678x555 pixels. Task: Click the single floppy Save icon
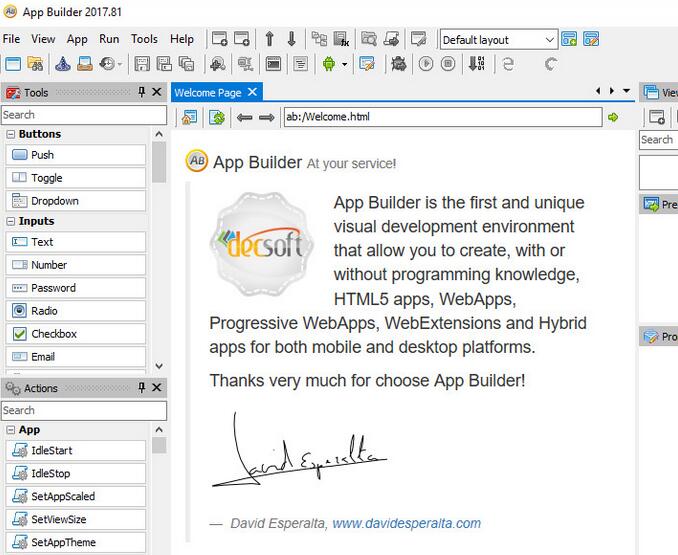point(142,64)
